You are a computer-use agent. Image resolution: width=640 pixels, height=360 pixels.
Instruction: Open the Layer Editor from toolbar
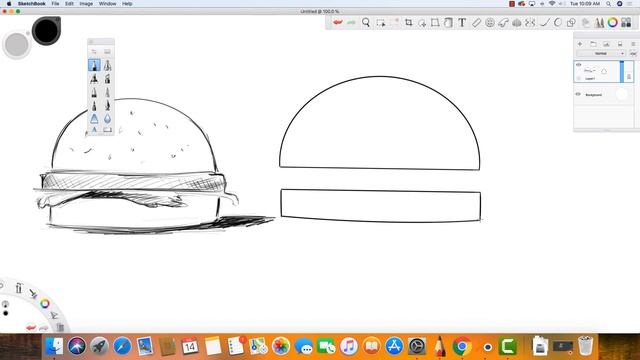pos(586,22)
